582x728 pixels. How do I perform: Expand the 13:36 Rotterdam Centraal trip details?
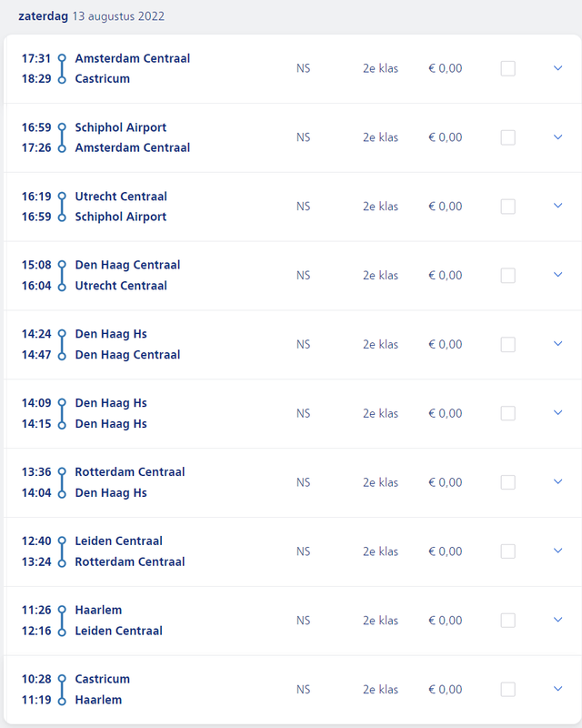coord(557,482)
